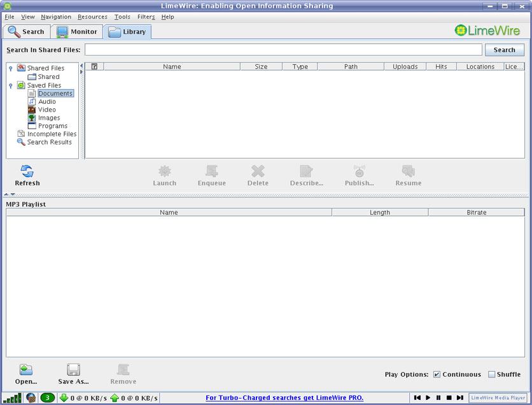The height and width of the screenshot is (405, 532).
Task: Open the View menu
Action: (28, 17)
